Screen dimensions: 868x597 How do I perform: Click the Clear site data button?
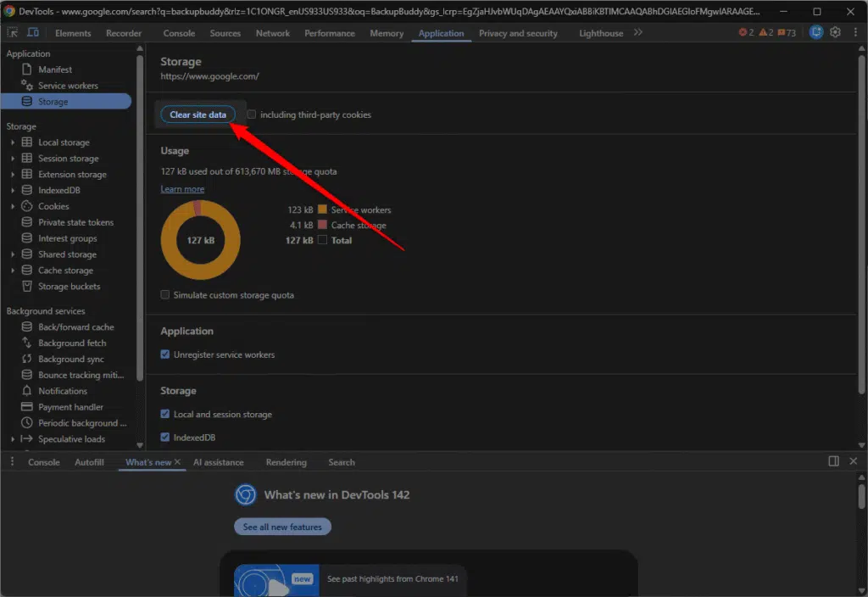pyautogui.click(x=198, y=114)
